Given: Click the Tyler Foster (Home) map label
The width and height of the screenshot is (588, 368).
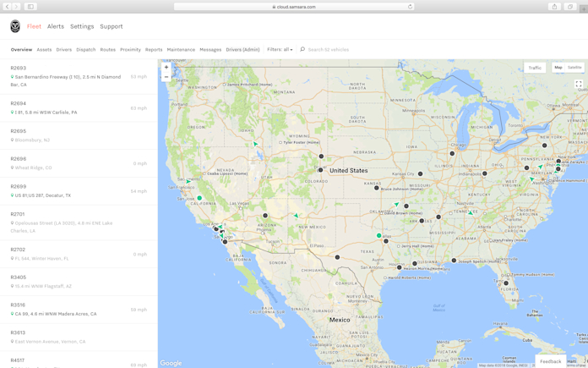Looking at the screenshot, I should coord(301,142).
